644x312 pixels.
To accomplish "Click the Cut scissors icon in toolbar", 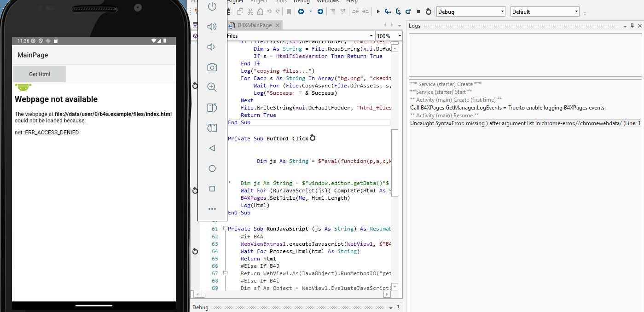I will (x=250, y=12).
